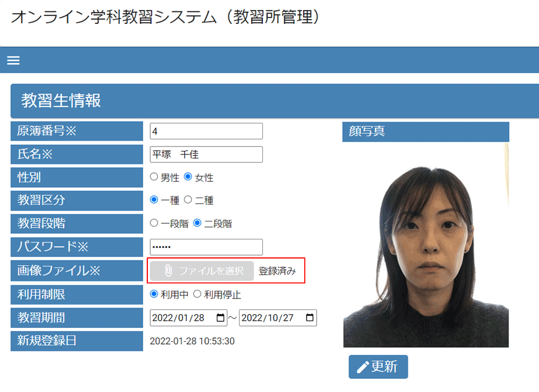Open calendar picker for start date 2022/01/28

tap(220, 318)
